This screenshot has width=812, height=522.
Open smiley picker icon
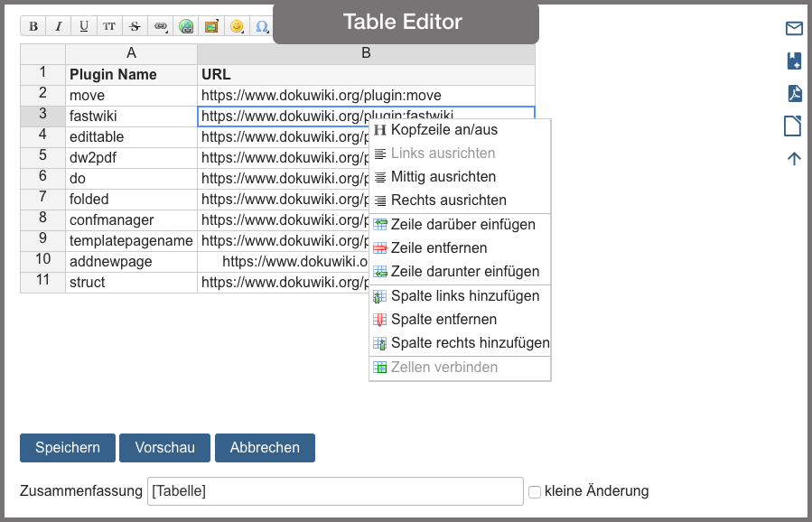(x=237, y=26)
